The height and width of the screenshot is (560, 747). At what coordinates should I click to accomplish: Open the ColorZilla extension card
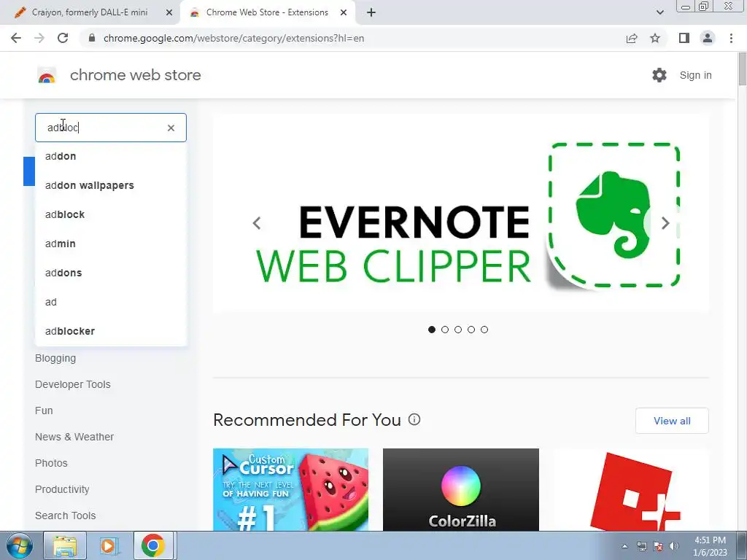461,489
